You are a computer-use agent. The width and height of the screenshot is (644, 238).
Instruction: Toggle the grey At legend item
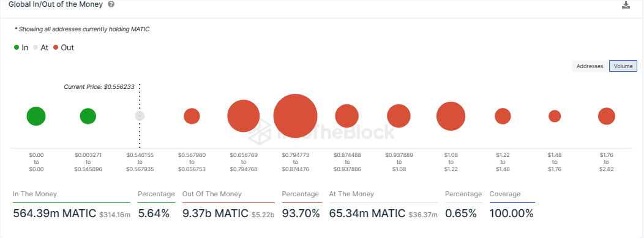[40, 47]
